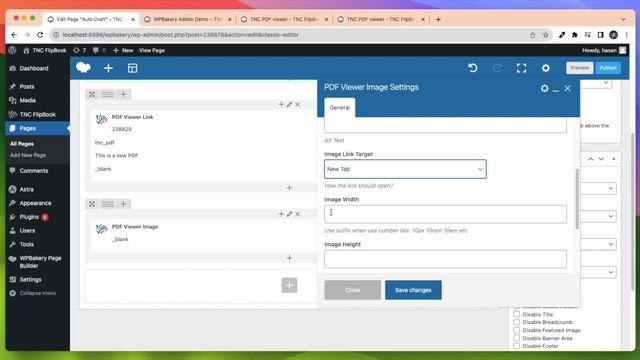
Task: Open comments bubble in admin bar
Action: click(99, 50)
